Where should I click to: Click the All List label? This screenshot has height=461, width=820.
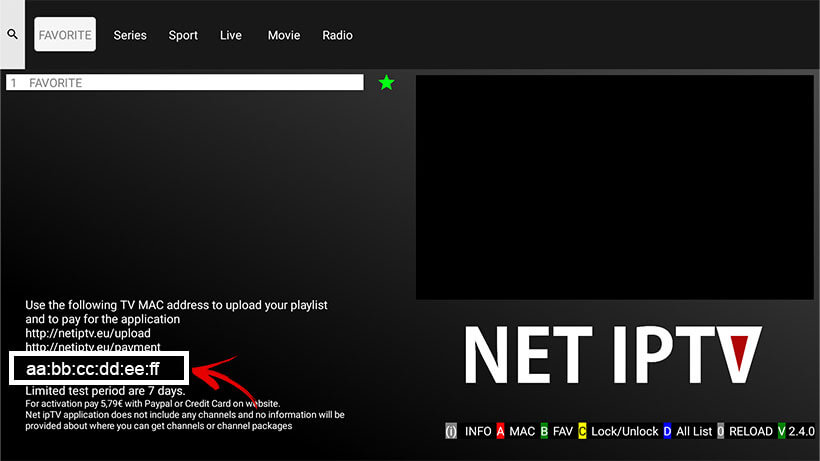pos(694,431)
